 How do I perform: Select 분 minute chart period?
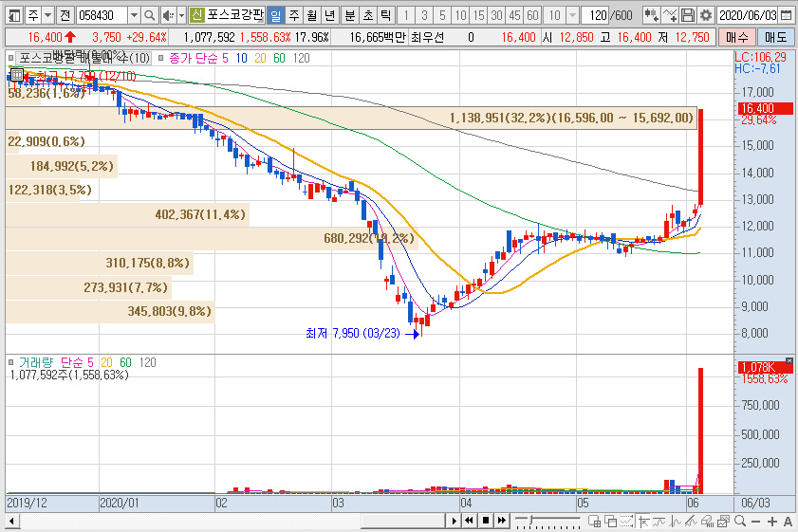[x=350, y=15]
